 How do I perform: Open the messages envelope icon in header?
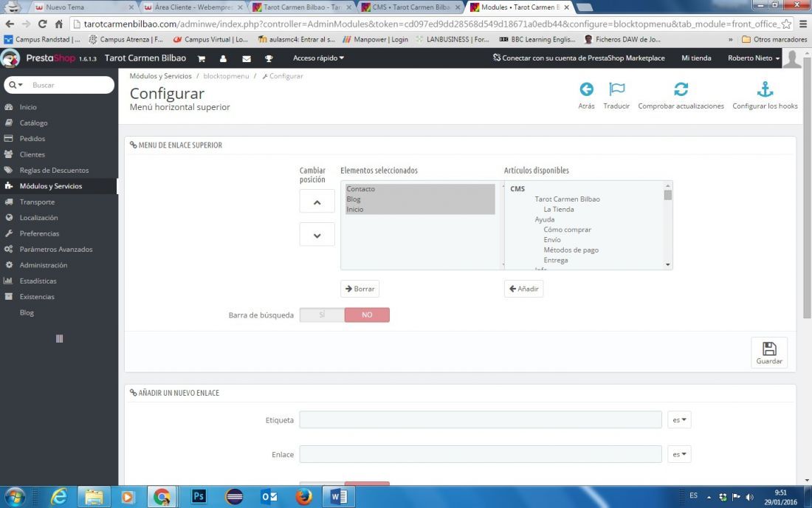click(x=247, y=58)
